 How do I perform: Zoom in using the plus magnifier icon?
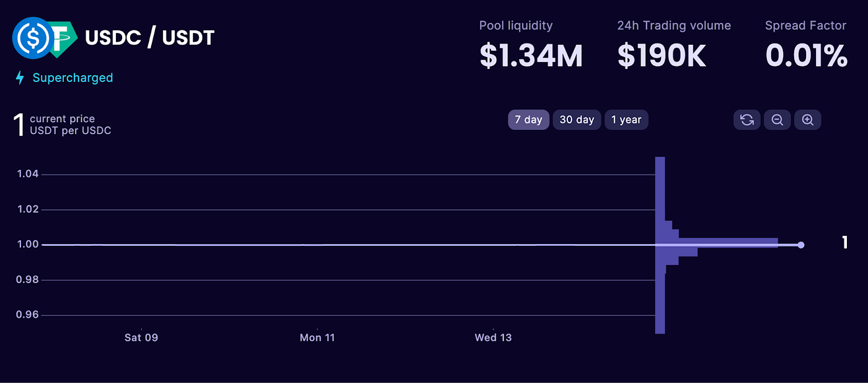tap(807, 119)
